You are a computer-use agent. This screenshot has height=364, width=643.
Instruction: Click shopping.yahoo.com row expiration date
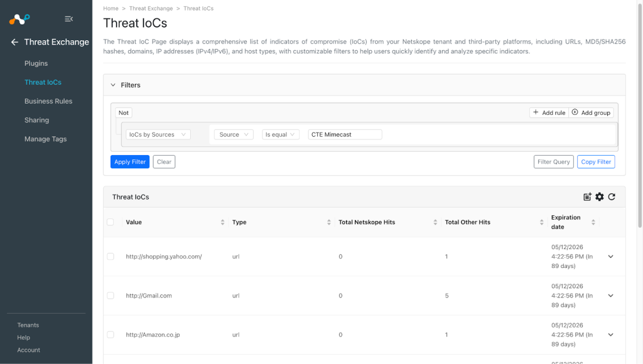point(572,257)
